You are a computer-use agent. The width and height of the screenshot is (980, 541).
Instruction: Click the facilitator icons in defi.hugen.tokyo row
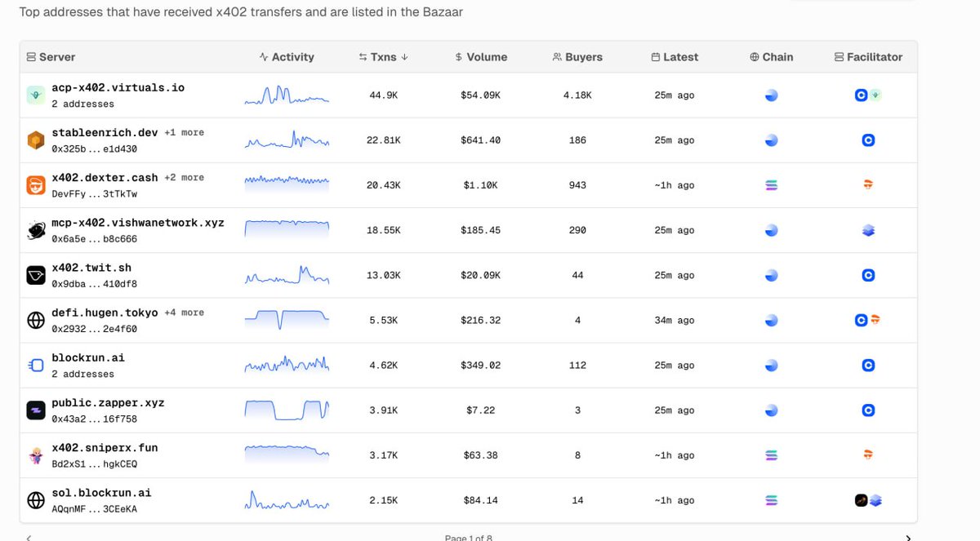click(867, 320)
